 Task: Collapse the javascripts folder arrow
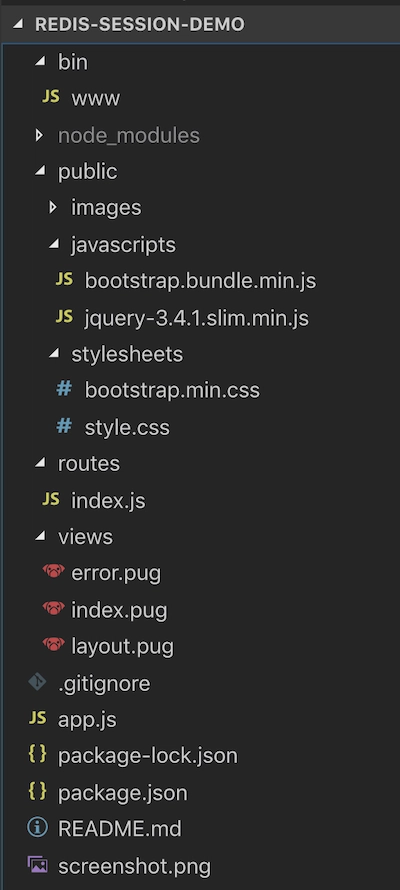[53, 244]
